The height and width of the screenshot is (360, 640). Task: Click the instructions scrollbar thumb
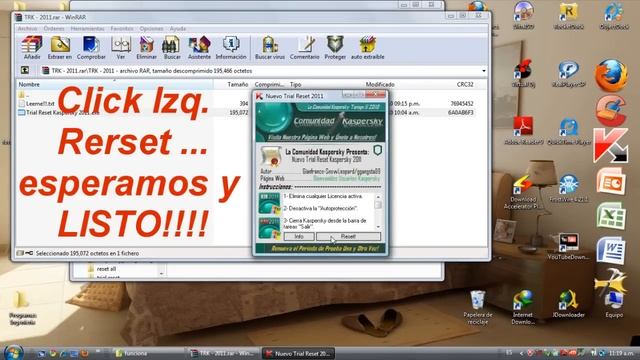tap(378, 205)
